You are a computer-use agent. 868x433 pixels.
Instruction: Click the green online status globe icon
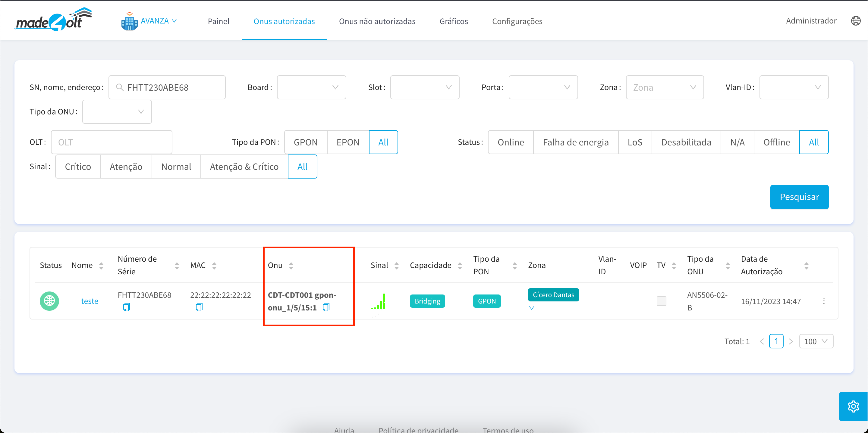tap(49, 301)
